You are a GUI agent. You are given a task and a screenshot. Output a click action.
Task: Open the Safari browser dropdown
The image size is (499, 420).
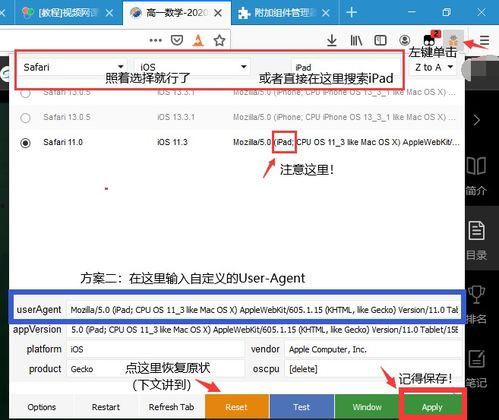[73, 67]
